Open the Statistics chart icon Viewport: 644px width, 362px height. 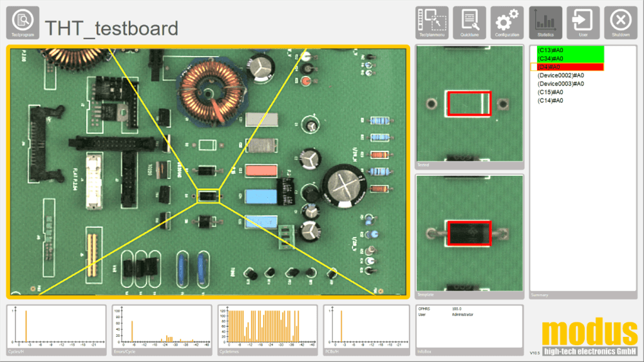[545, 23]
